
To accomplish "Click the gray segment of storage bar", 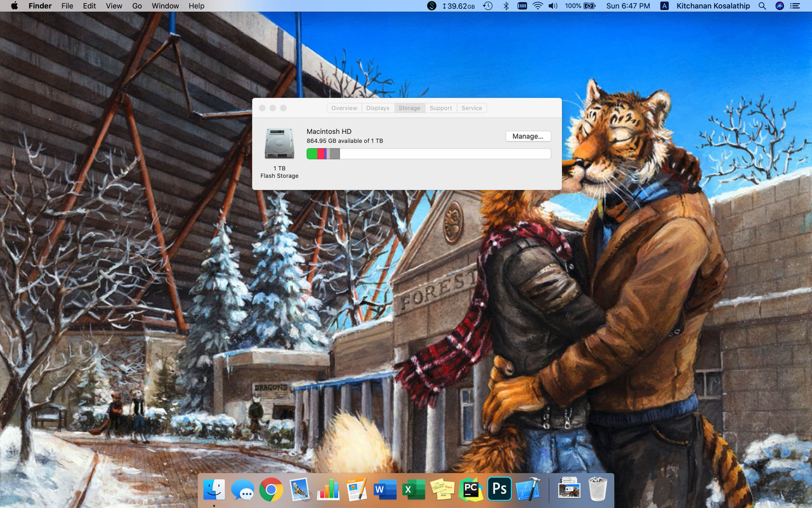I will [334, 154].
